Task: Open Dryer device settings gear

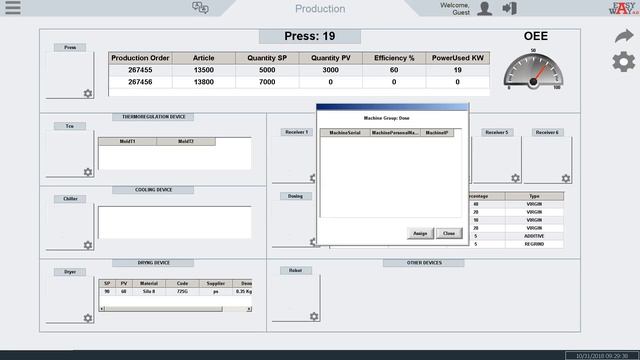Action: coord(88,318)
